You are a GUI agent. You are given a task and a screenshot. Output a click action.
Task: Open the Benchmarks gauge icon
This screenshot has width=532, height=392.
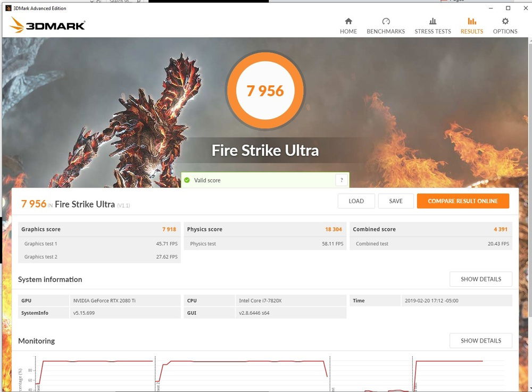pos(386,21)
